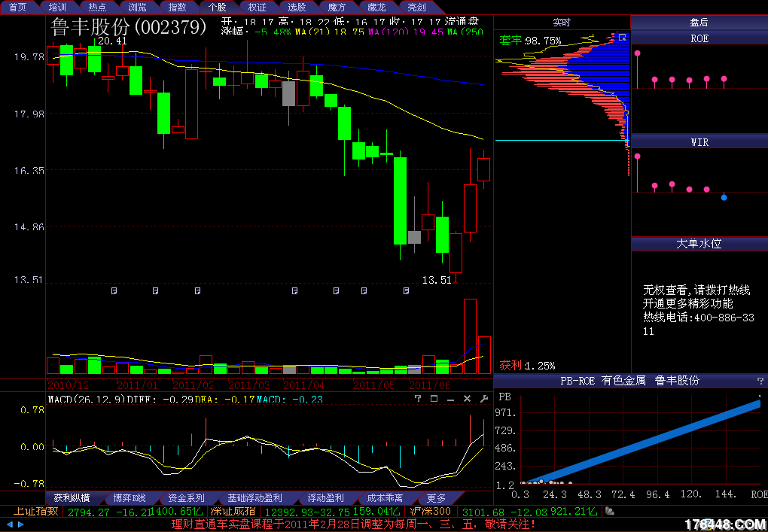Click the MACD panel help question mark

[418, 399]
